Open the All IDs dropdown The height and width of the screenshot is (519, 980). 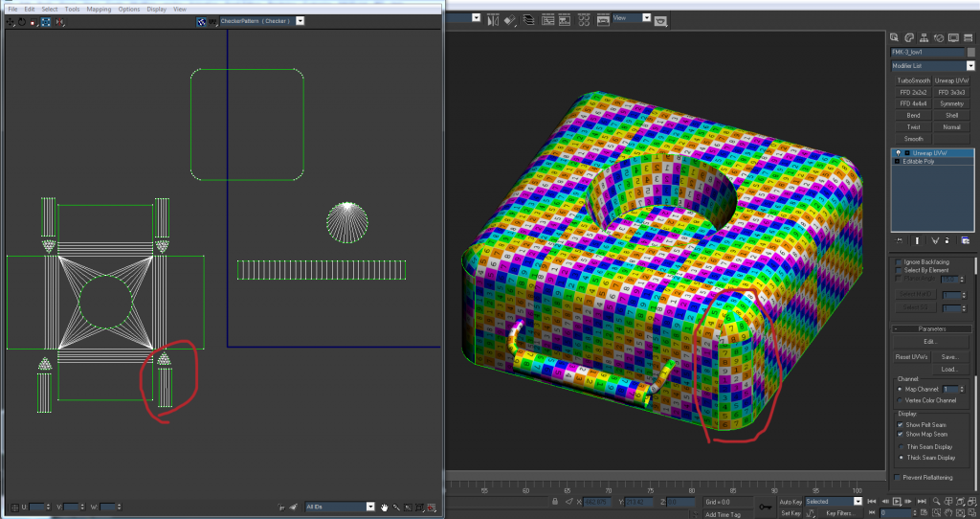[371, 507]
